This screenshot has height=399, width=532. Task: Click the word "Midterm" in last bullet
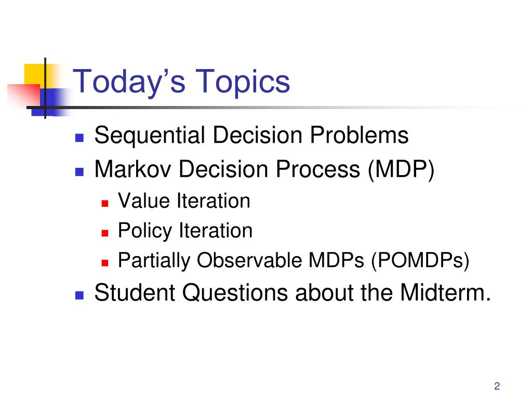(x=445, y=292)
